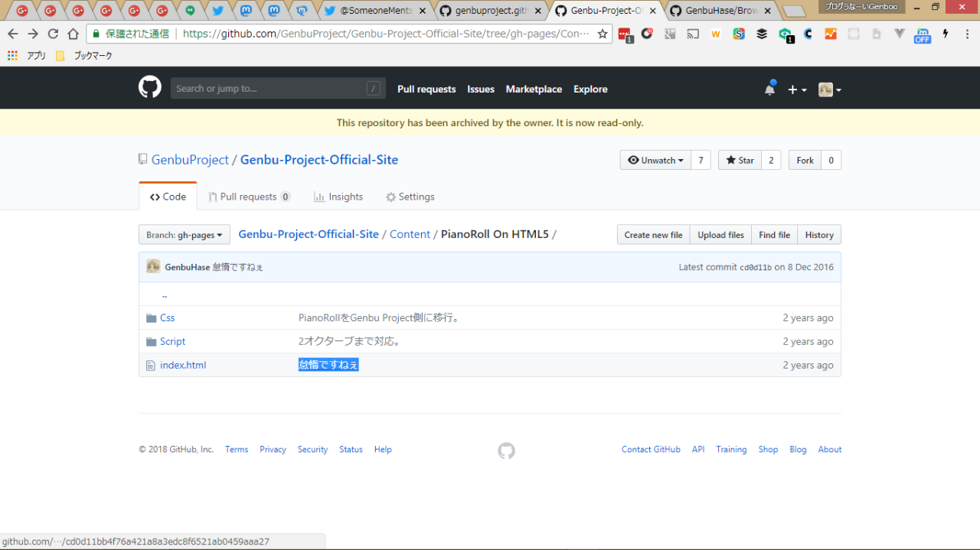Screen dimensions: 980x550
Task: Open the Settings tab
Action: coord(410,197)
